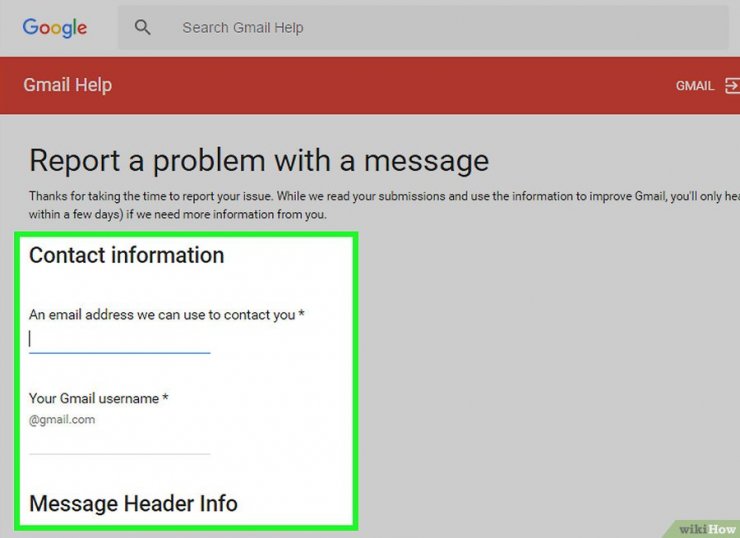Click the search magnifier icon
This screenshot has height=538, width=740.
[x=142, y=27]
